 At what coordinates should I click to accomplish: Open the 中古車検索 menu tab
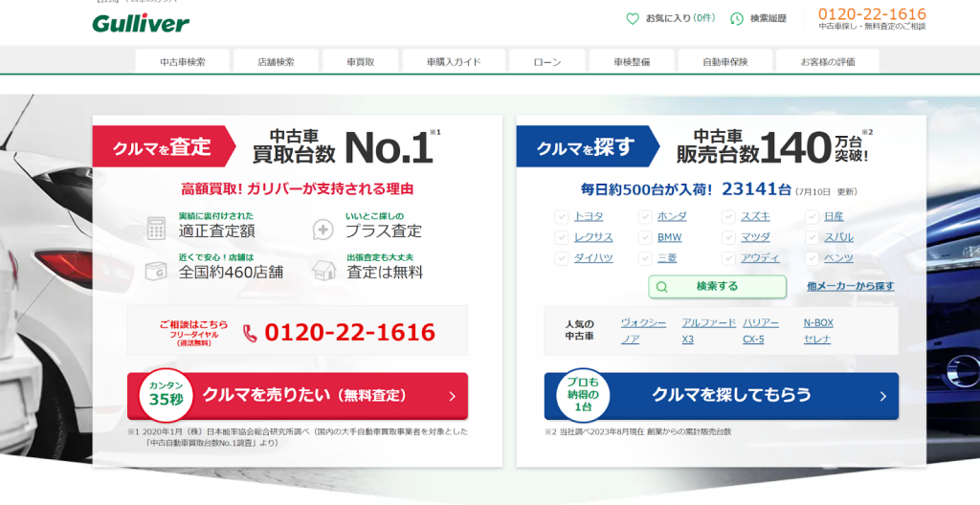point(183,62)
